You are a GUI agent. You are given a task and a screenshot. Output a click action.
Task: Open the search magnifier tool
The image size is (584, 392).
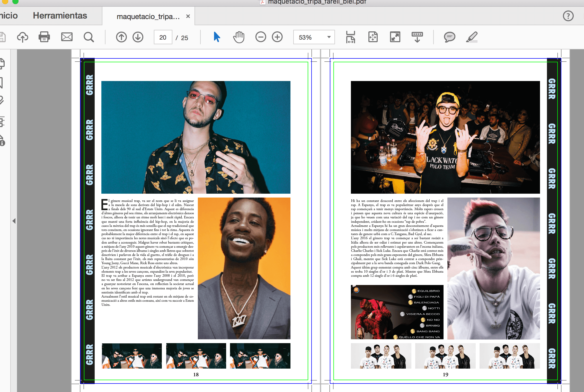point(89,37)
